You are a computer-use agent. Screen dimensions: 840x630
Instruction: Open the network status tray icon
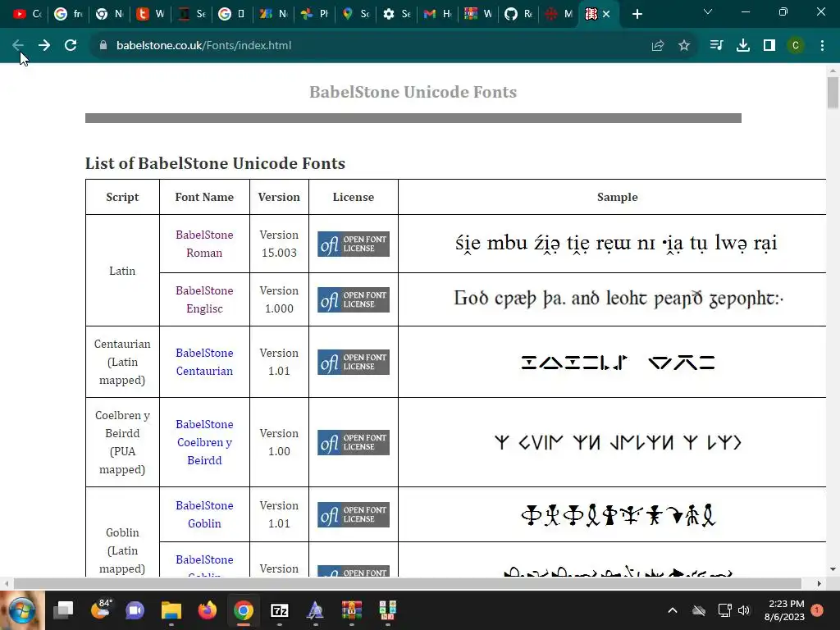724,610
